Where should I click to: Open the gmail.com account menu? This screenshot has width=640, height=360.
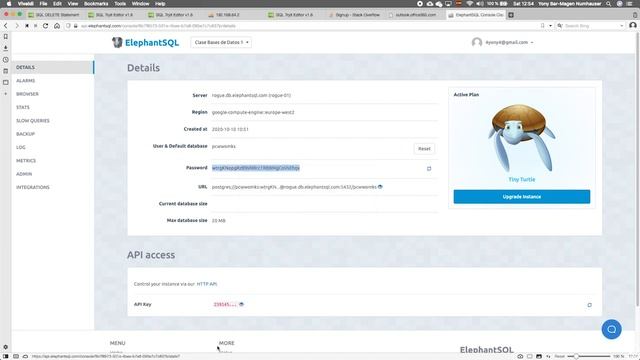509,42
